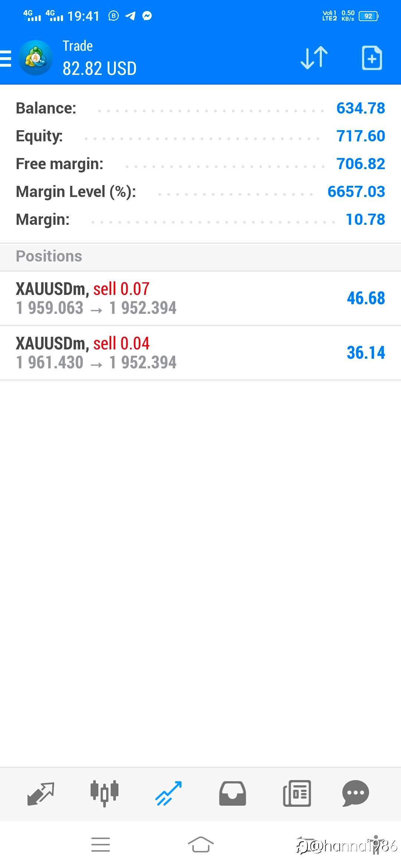Select the XAUUSDm sell 0.04 position
This screenshot has height=868, width=401.
(x=149, y=353)
